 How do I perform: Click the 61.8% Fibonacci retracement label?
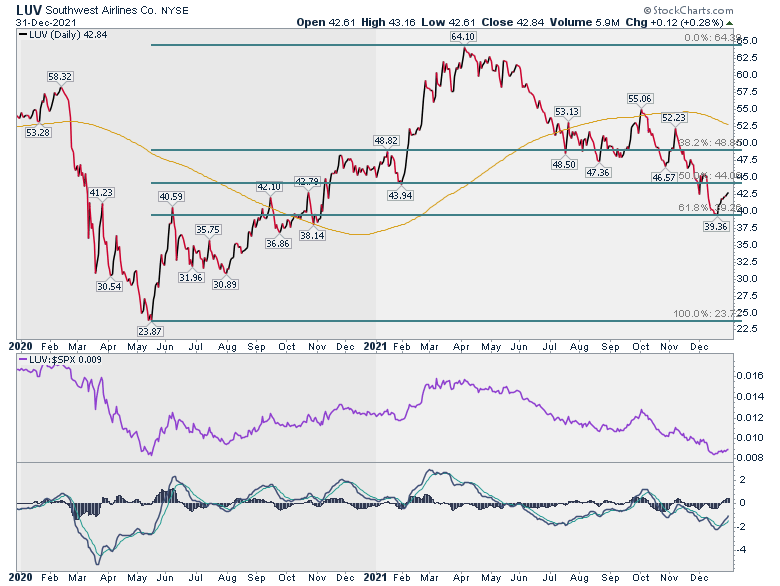(x=710, y=208)
